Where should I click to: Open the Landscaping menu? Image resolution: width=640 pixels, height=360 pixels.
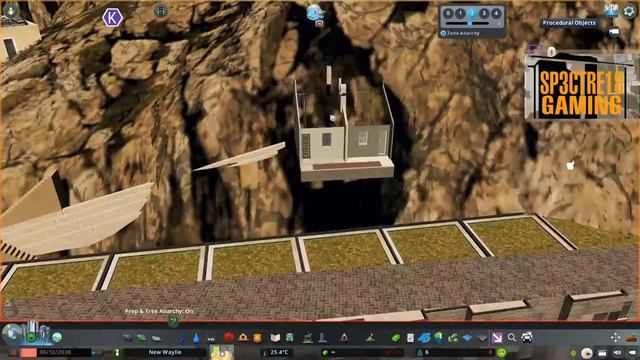pyautogui.click(x=371, y=338)
